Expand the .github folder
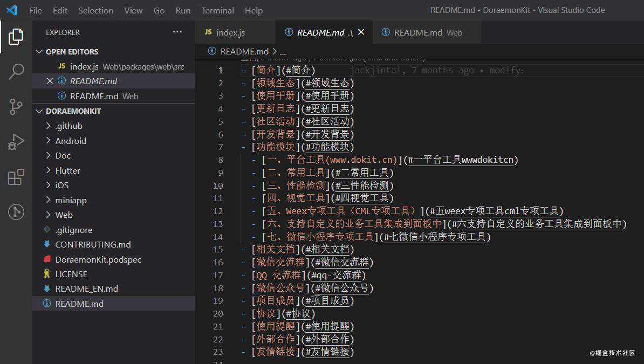 tap(48, 126)
